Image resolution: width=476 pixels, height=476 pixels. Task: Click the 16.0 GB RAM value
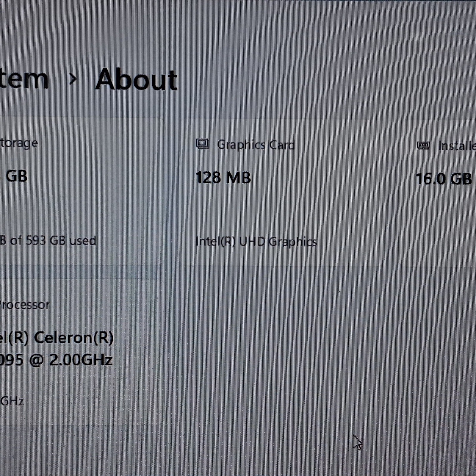coord(444,179)
